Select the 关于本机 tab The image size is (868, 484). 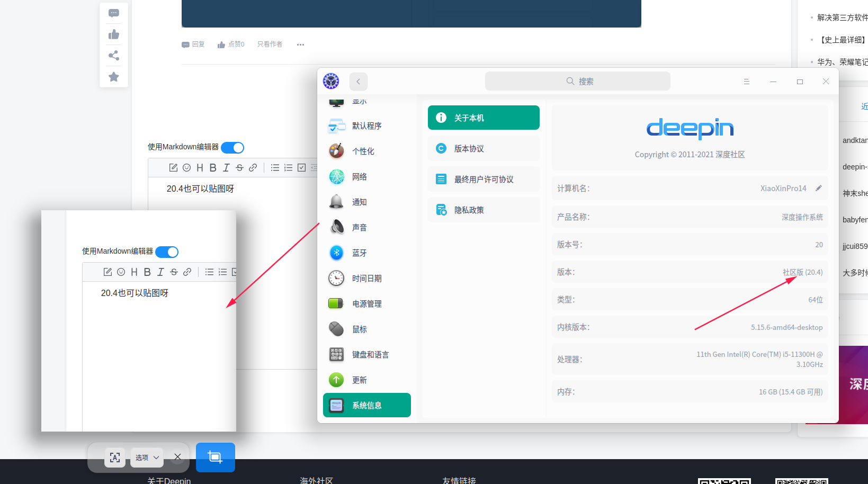(484, 118)
